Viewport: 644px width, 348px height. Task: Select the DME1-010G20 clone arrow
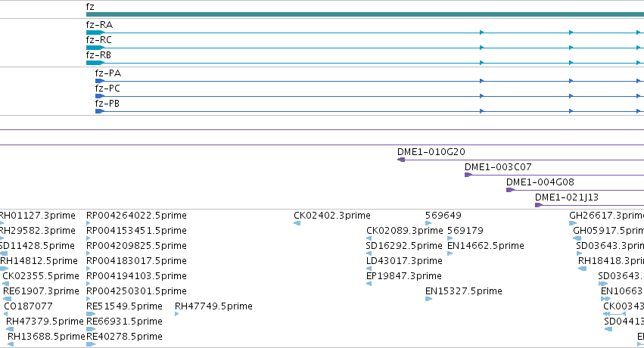[401, 160]
